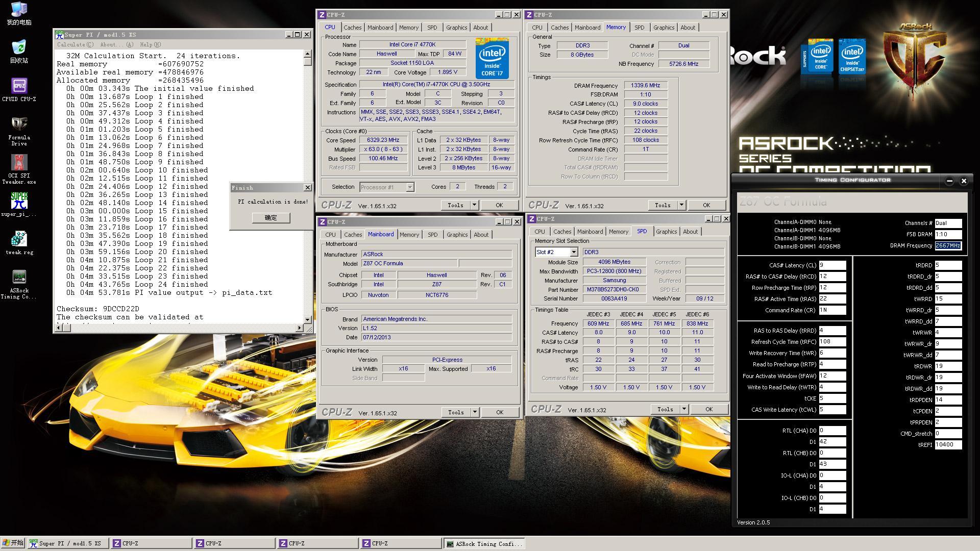
Task: Launch Formula Drive desktop shortcut
Action: 19,132
